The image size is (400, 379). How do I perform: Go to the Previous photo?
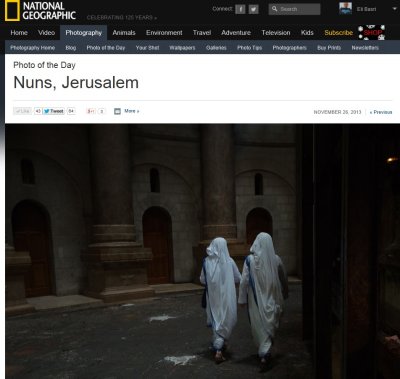point(381,112)
